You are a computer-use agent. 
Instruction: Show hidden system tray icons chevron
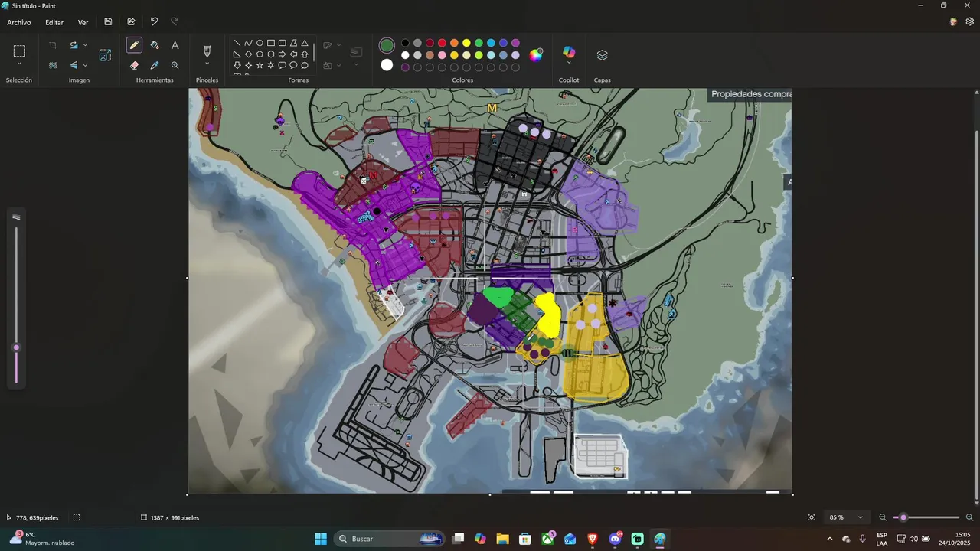point(829,539)
